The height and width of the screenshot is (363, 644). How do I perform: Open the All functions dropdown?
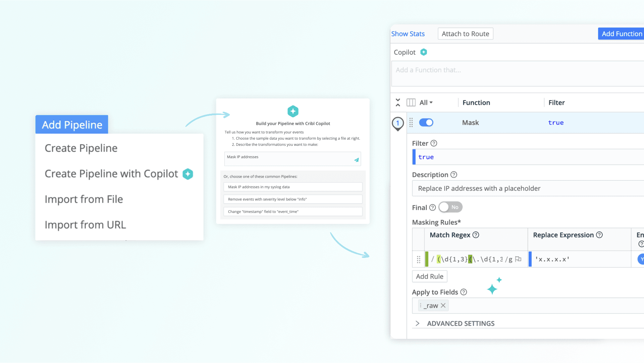pos(426,102)
